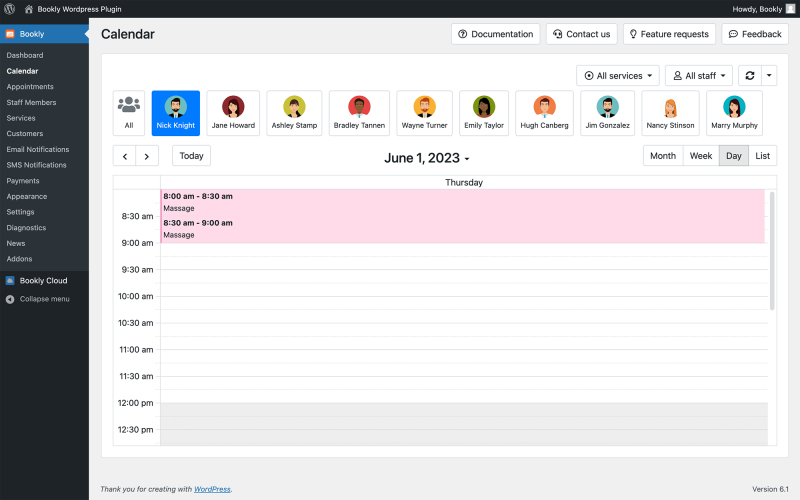The height and width of the screenshot is (500, 800).
Task: Open Settings page in sidebar
Action: pos(20,212)
